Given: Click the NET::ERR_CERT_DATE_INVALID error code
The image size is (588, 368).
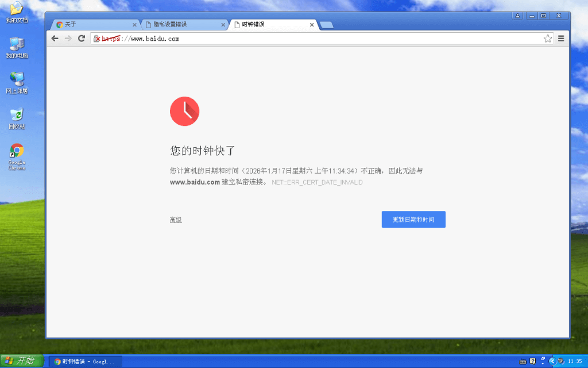Looking at the screenshot, I should click(x=317, y=182).
